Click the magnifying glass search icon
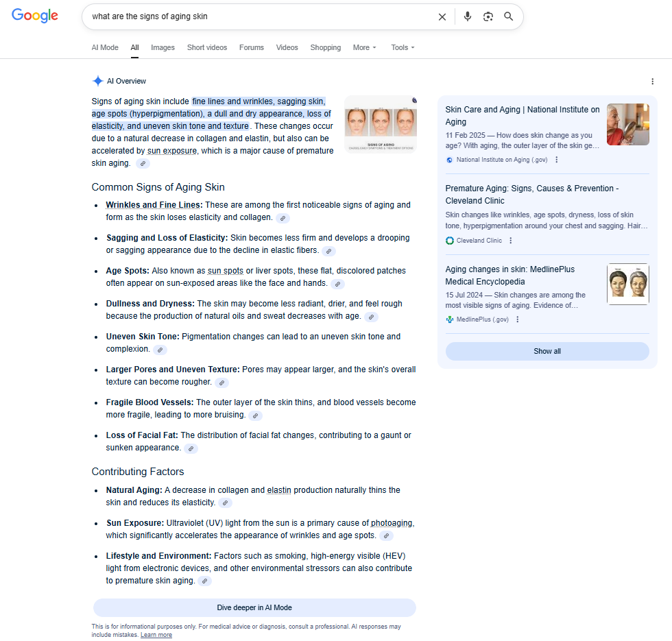The image size is (672, 641). tap(509, 16)
